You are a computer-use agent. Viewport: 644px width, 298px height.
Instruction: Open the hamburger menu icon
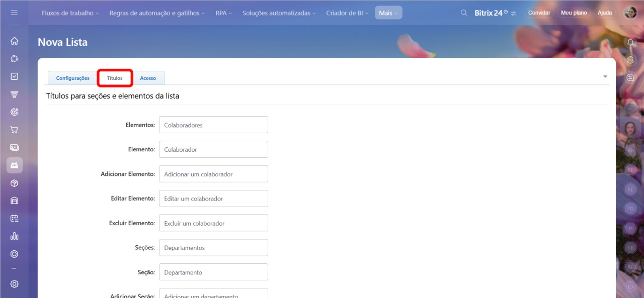(14, 13)
